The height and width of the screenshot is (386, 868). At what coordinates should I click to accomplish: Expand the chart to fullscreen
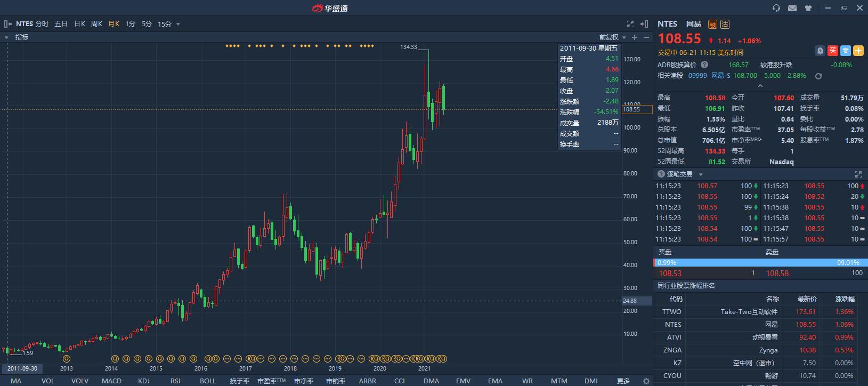(x=630, y=24)
